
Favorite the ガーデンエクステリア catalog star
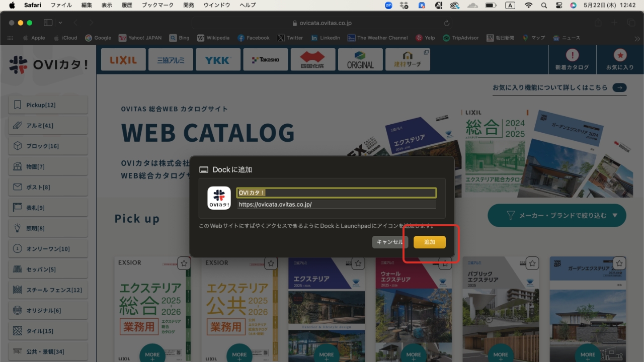[619, 263]
